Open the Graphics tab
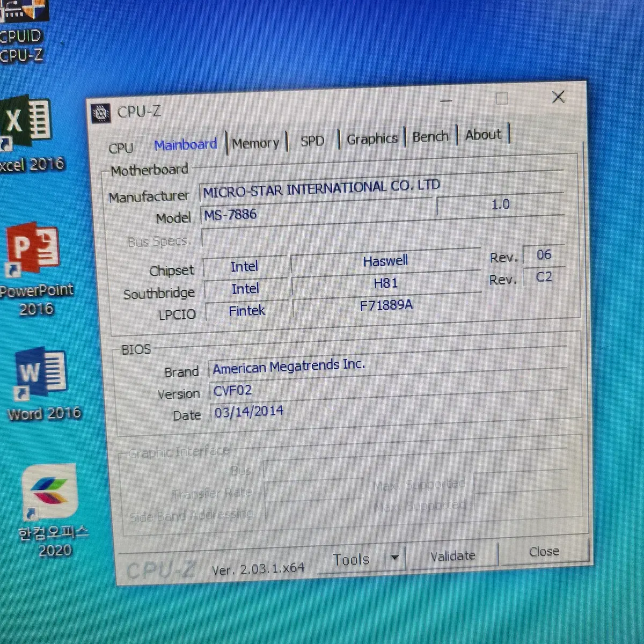 click(x=372, y=139)
